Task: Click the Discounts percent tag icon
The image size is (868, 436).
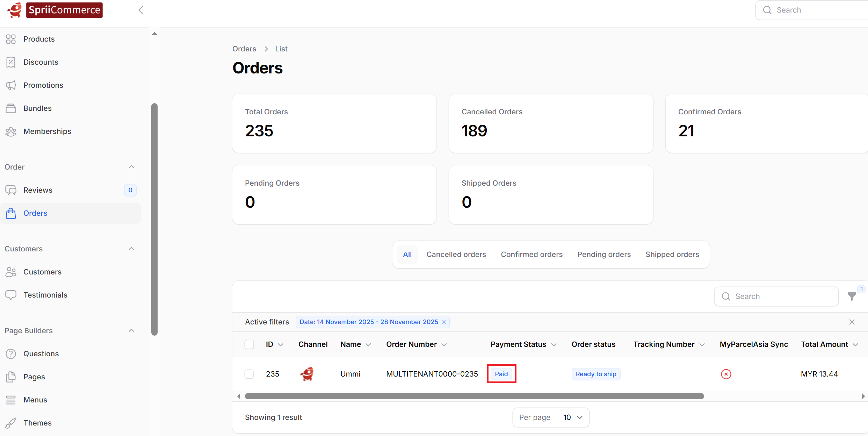Action: point(11,62)
